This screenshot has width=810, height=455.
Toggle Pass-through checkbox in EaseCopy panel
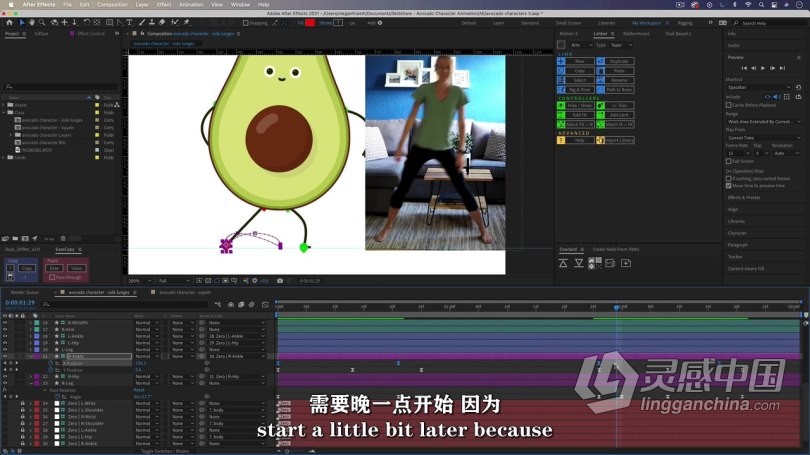click(52, 277)
